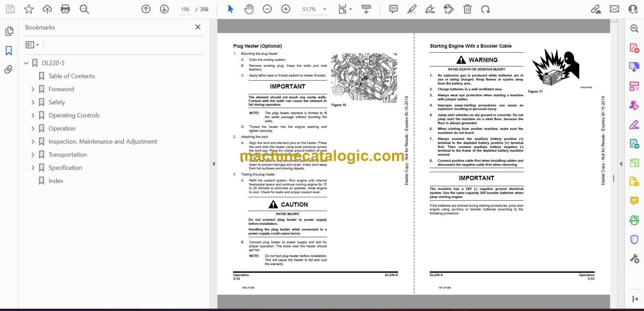Go to the next page
Viewport: 644px width, 311px height.
(164, 9)
